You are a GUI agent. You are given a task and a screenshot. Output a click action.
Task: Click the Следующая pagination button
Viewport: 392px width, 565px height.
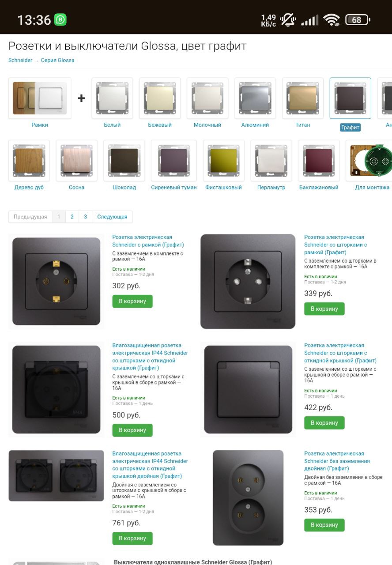coord(112,217)
